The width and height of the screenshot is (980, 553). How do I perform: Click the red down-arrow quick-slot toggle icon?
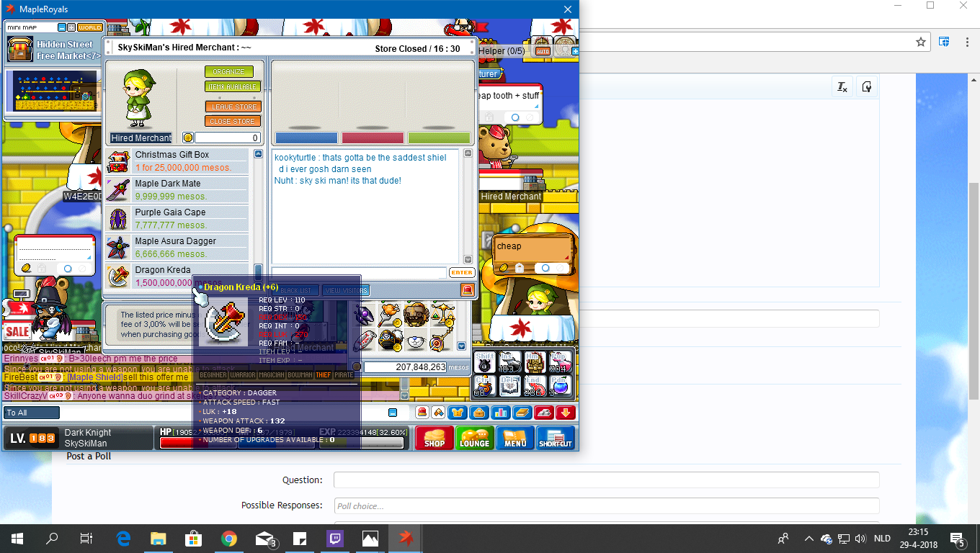[566, 413]
